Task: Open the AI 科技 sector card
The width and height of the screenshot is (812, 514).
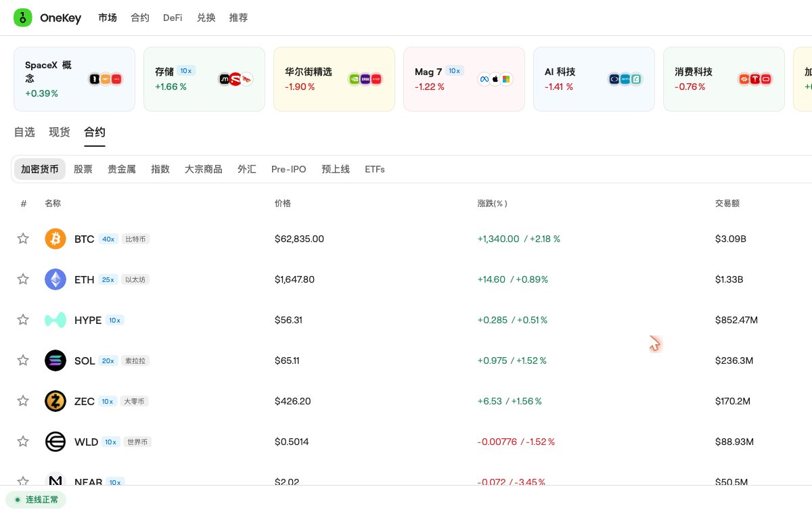Action: click(594, 79)
